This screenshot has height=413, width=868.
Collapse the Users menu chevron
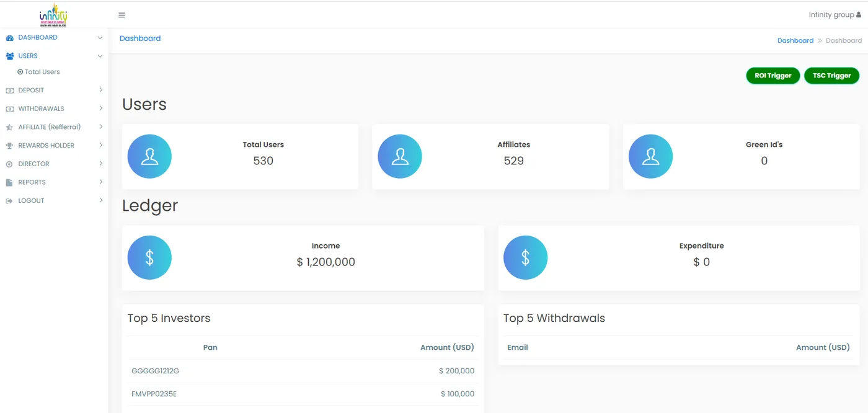100,56
